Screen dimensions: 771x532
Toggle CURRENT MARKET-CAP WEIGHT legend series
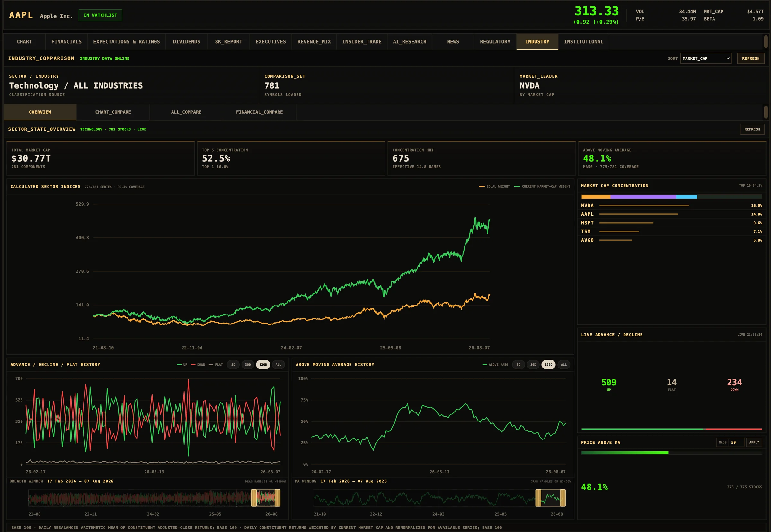(542, 186)
